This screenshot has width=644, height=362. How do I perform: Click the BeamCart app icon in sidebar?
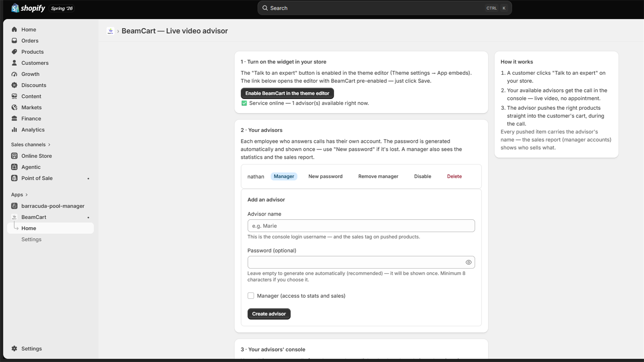[14, 217]
